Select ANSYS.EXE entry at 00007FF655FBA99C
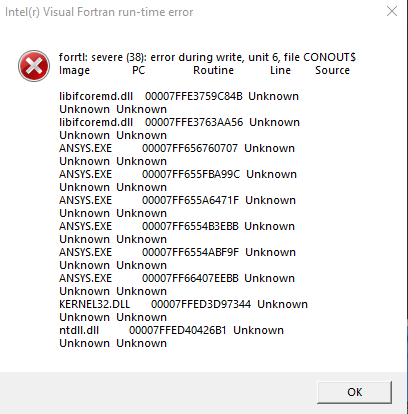 (178, 181)
